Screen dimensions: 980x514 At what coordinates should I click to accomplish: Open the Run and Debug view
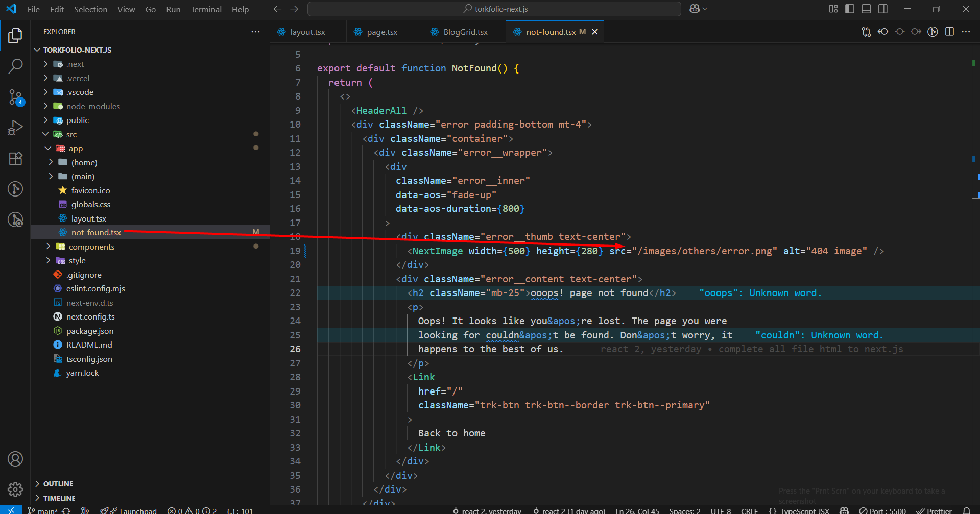click(15, 128)
